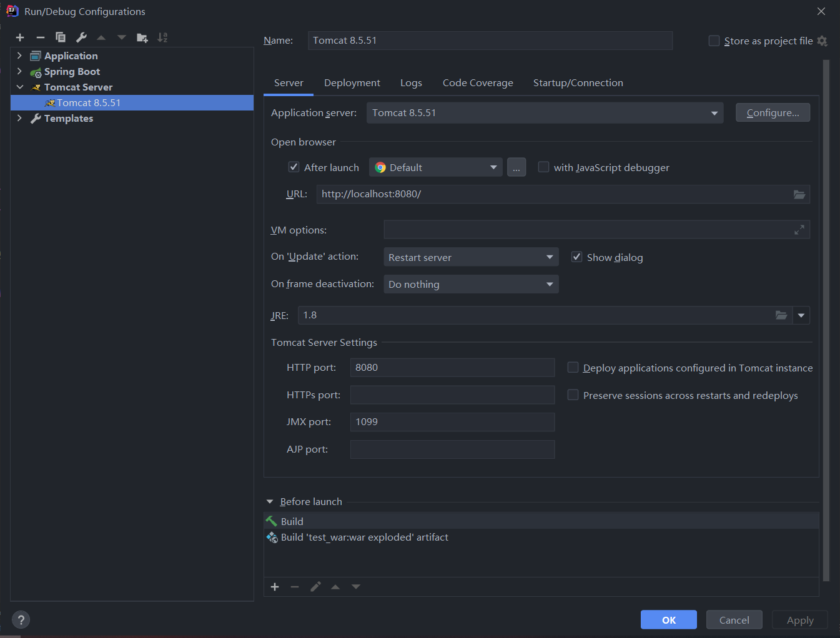The image size is (840, 638).
Task: Click the Configure... button
Action: click(773, 113)
